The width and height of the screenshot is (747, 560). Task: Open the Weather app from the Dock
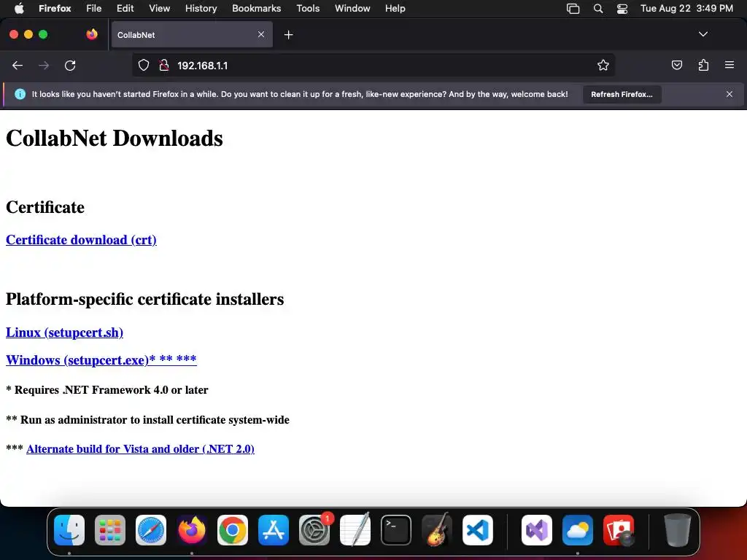(x=578, y=530)
